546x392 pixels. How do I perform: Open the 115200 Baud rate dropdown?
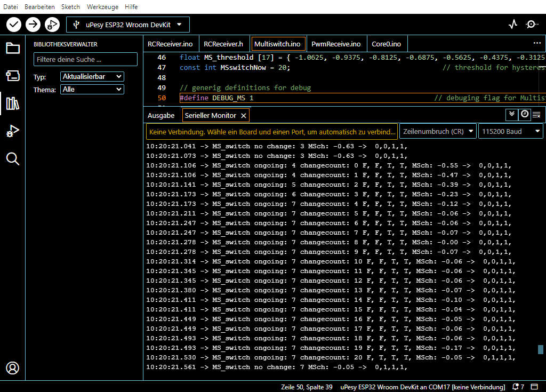tap(510, 131)
